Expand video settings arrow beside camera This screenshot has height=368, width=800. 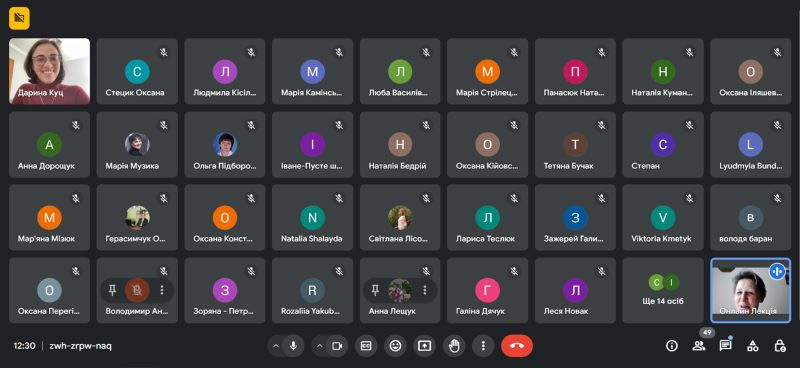coord(319,346)
